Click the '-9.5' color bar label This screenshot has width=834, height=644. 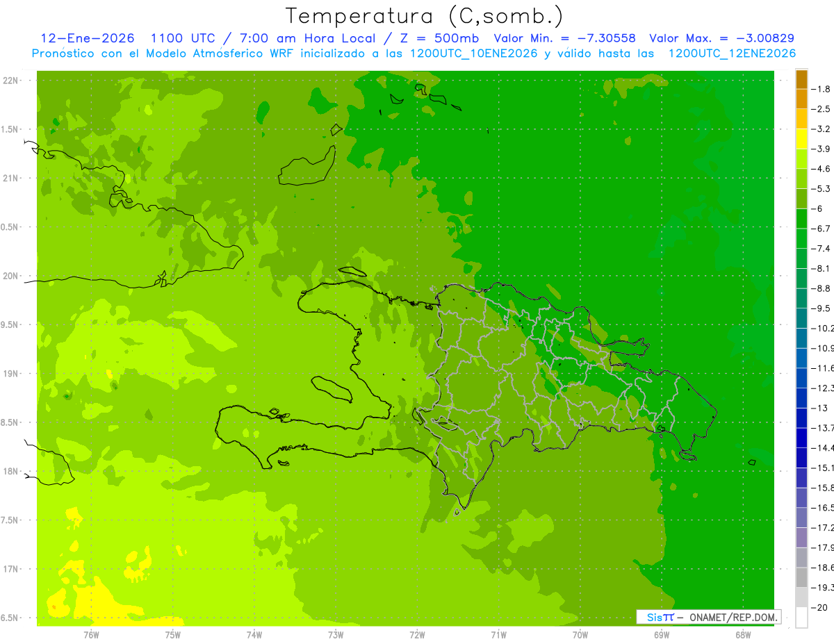pyautogui.click(x=821, y=308)
